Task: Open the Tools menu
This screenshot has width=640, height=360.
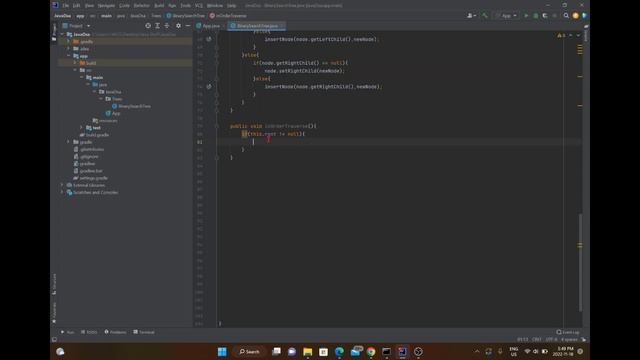Action: point(185,6)
